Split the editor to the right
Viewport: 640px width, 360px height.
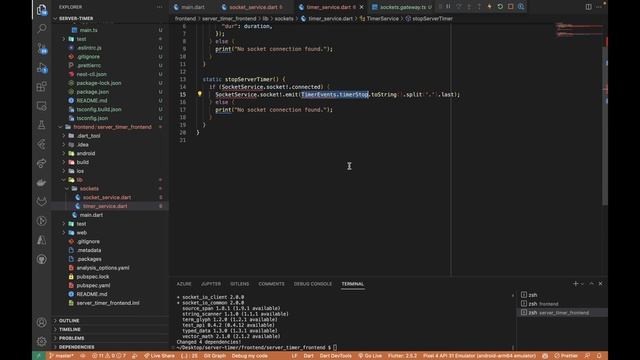coord(589,7)
